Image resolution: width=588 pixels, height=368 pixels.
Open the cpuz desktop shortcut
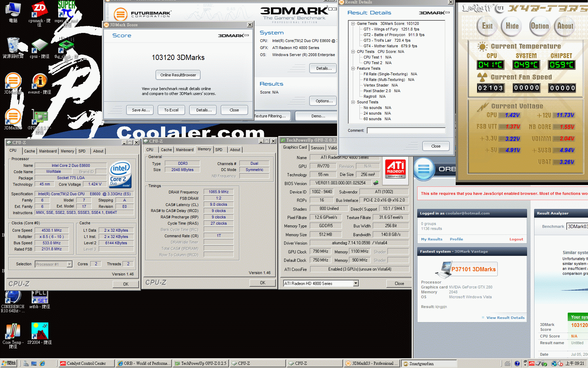39,48
